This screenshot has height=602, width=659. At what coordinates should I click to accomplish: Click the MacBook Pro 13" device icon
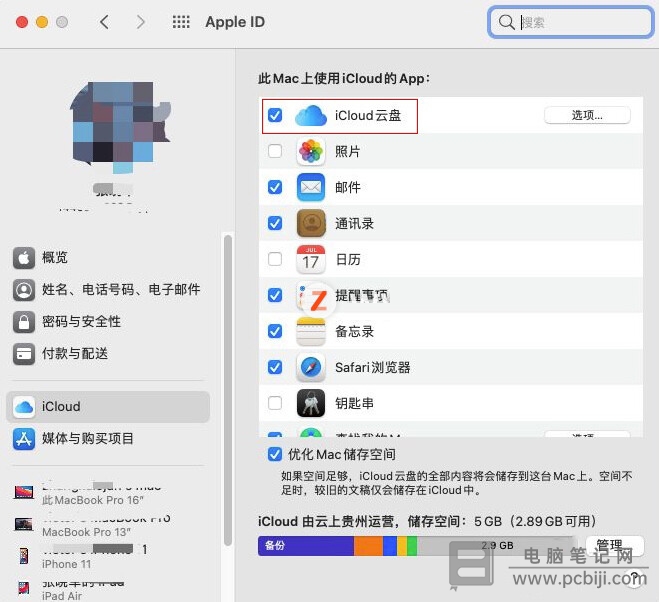pyautogui.click(x=24, y=524)
